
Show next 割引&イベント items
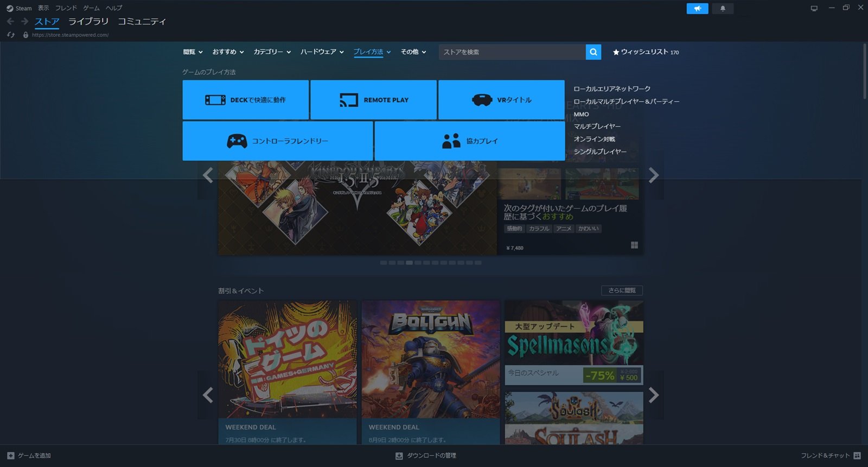tap(654, 395)
